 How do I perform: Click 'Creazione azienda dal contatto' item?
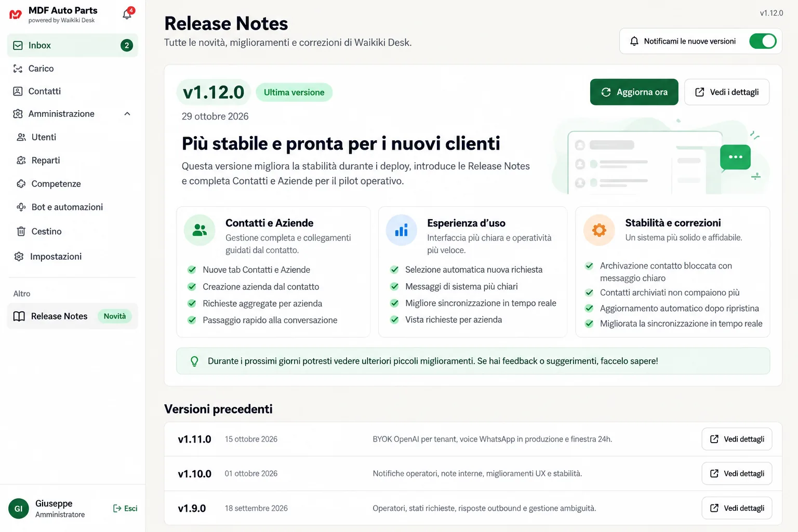coord(261,287)
